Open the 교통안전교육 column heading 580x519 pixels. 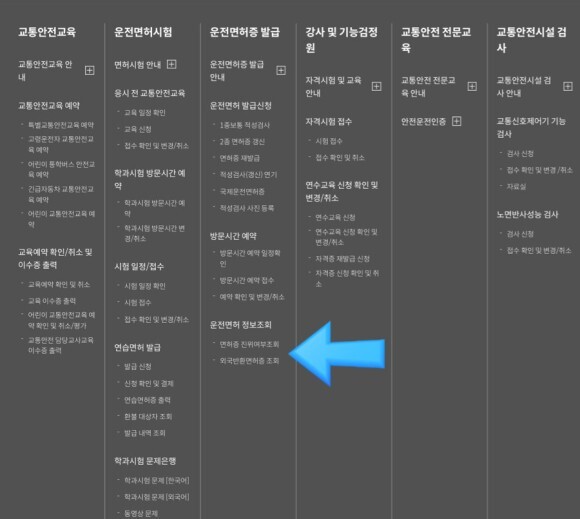(x=47, y=32)
